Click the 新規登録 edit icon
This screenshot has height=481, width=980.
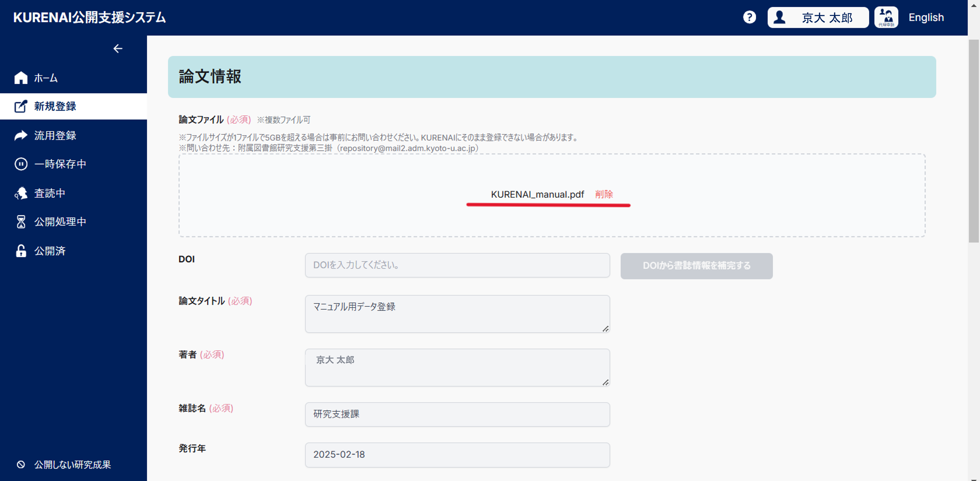tap(21, 106)
